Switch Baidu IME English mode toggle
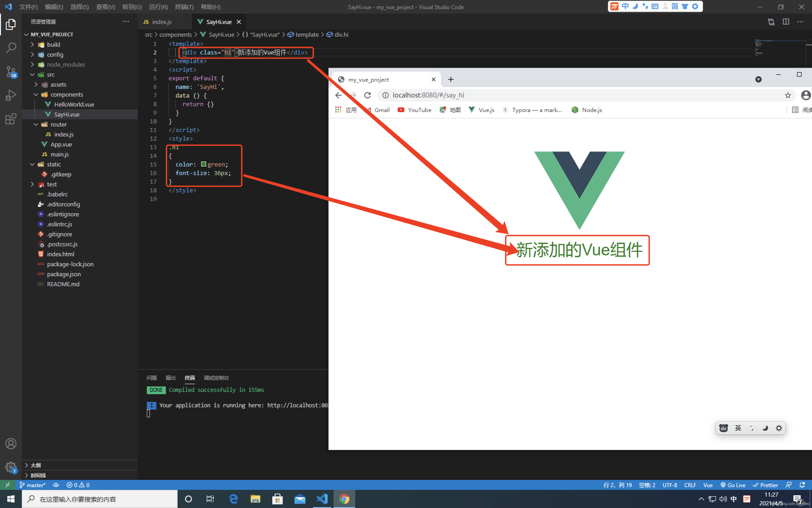The image size is (812, 508). click(738, 428)
